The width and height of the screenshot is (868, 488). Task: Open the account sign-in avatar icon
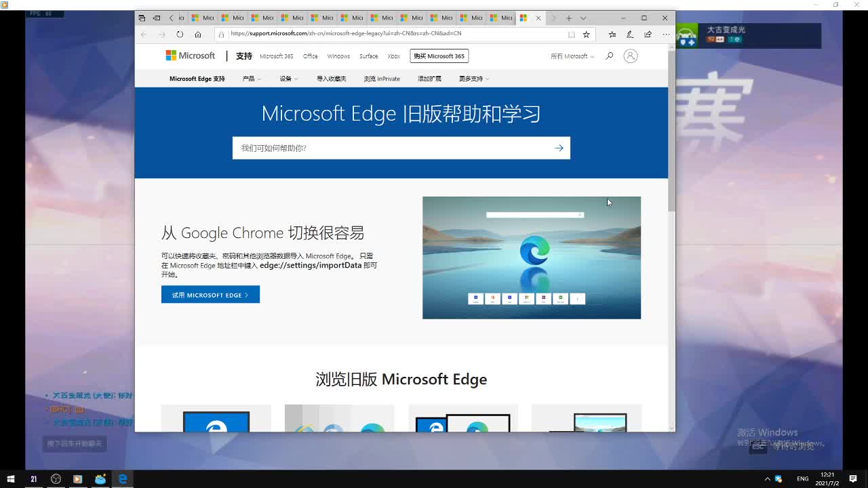point(630,56)
